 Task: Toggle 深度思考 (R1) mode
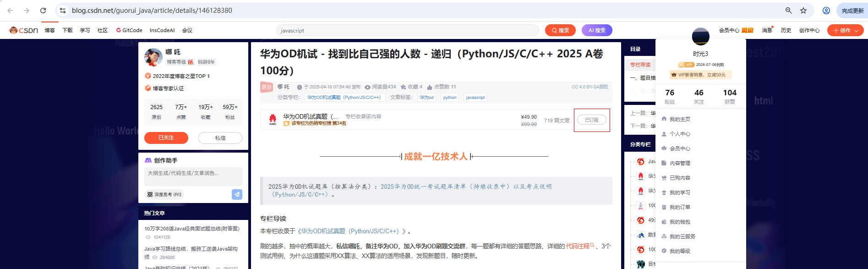(x=164, y=194)
